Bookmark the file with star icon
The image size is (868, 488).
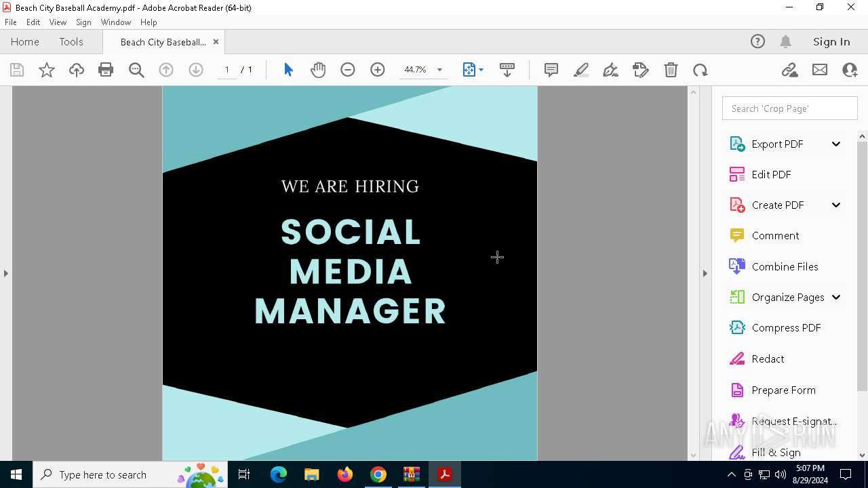tap(47, 70)
